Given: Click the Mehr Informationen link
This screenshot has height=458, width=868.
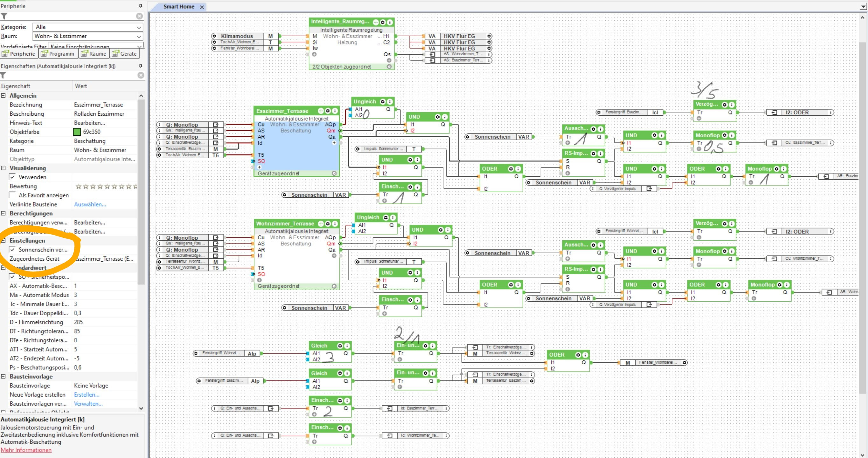Looking at the screenshot, I should (26, 450).
